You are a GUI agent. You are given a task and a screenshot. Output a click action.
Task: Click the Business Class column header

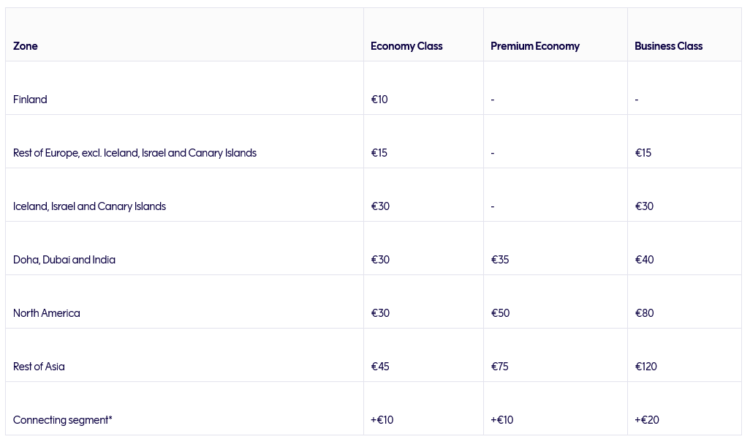tap(668, 46)
